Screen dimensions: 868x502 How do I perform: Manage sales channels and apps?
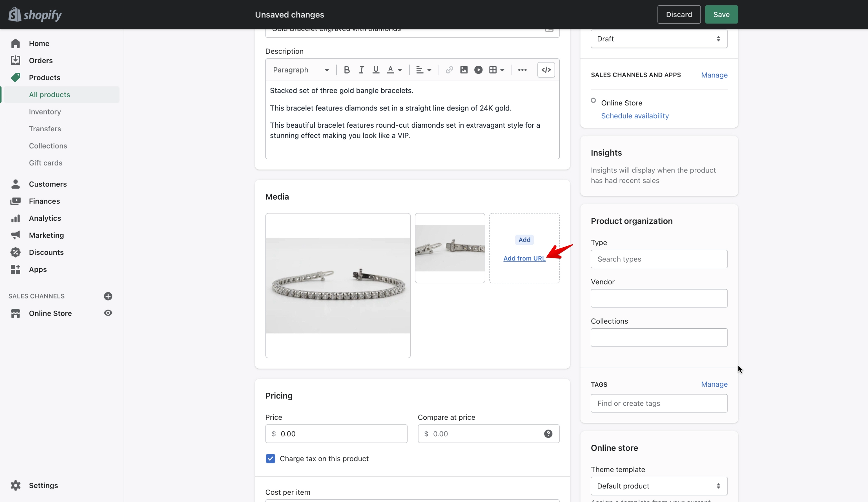coord(714,75)
